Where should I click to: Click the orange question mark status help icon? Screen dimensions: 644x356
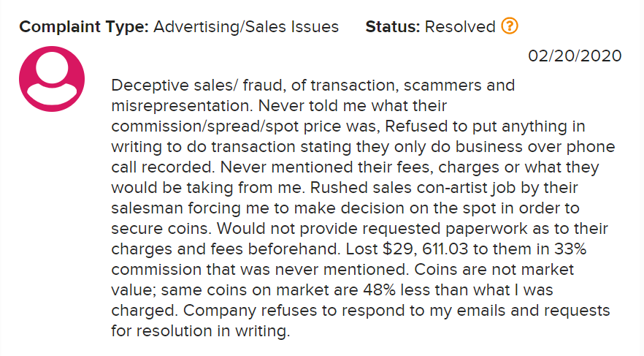tap(510, 26)
